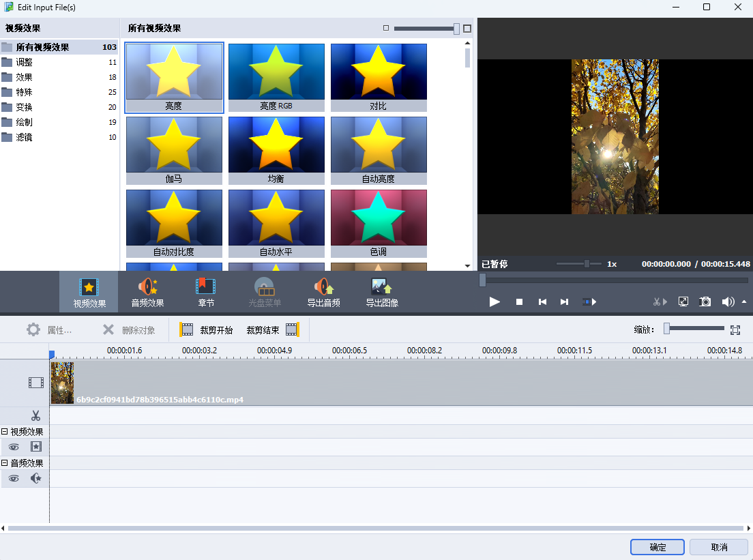Click the 确定 button
This screenshot has width=753, height=560.
[x=658, y=547]
